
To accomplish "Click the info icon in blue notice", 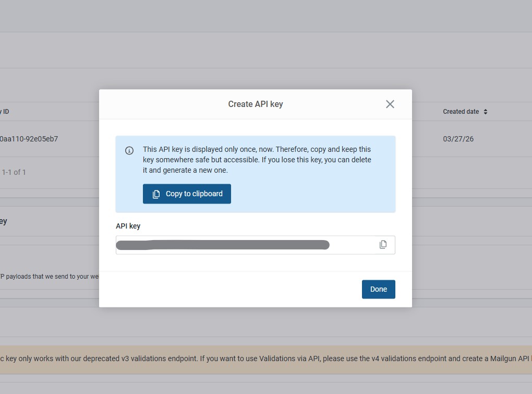I will point(129,151).
